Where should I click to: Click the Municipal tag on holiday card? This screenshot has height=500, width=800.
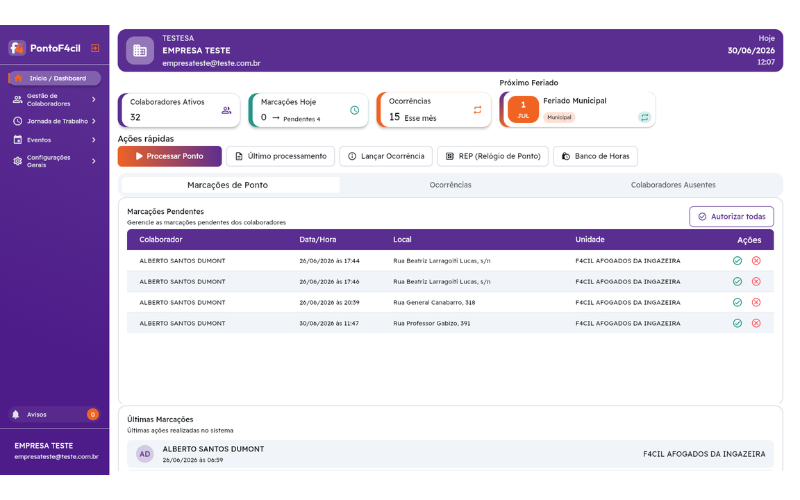click(559, 117)
